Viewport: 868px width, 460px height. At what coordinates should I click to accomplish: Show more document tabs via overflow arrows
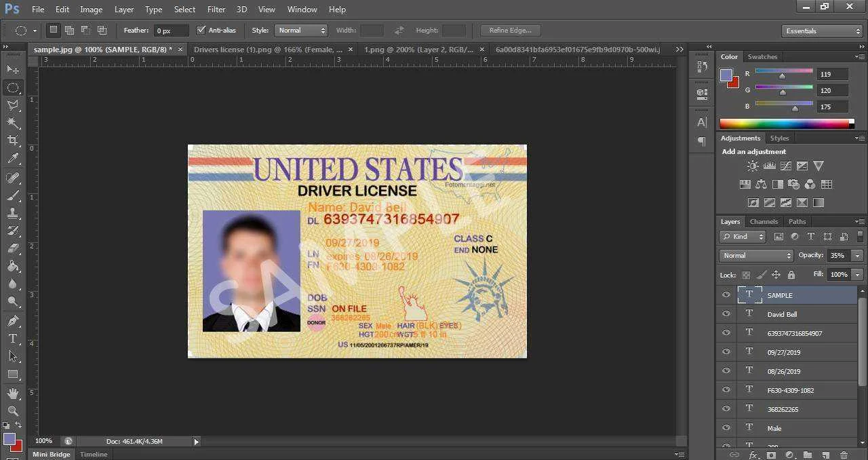point(680,49)
